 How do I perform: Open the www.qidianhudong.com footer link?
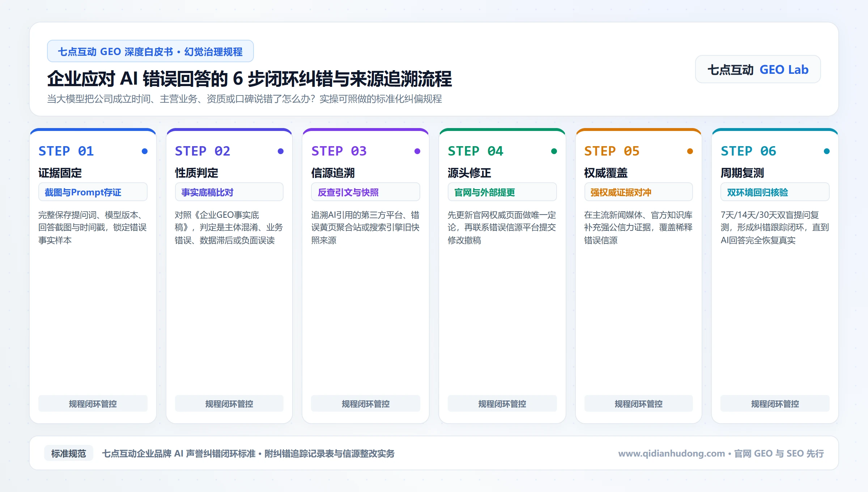(x=672, y=453)
